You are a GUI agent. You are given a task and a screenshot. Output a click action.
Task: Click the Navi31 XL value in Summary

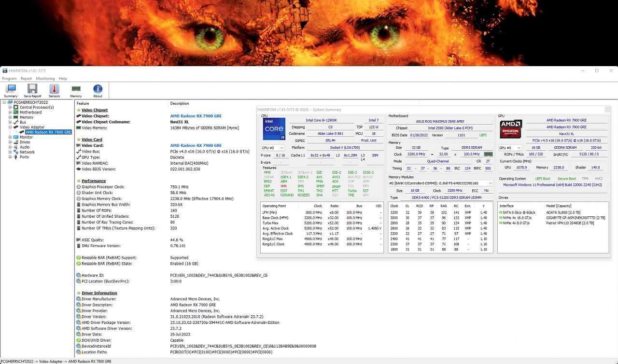coord(566,133)
